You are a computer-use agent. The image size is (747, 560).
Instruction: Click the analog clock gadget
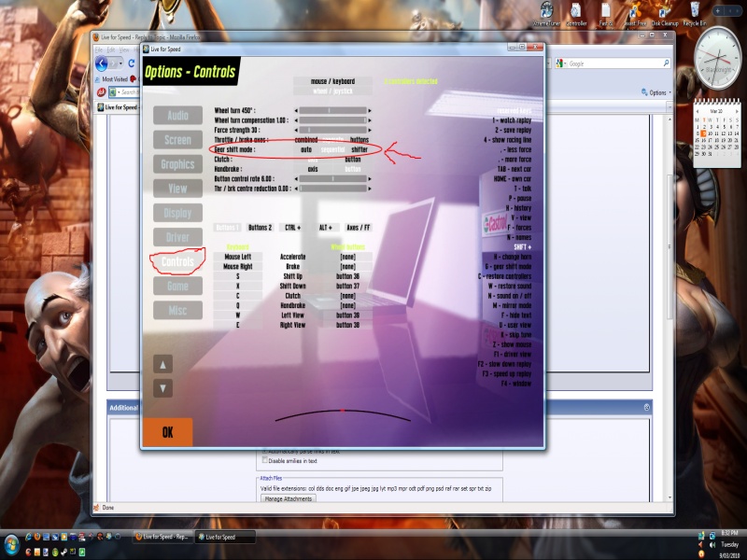coord(717,59)
